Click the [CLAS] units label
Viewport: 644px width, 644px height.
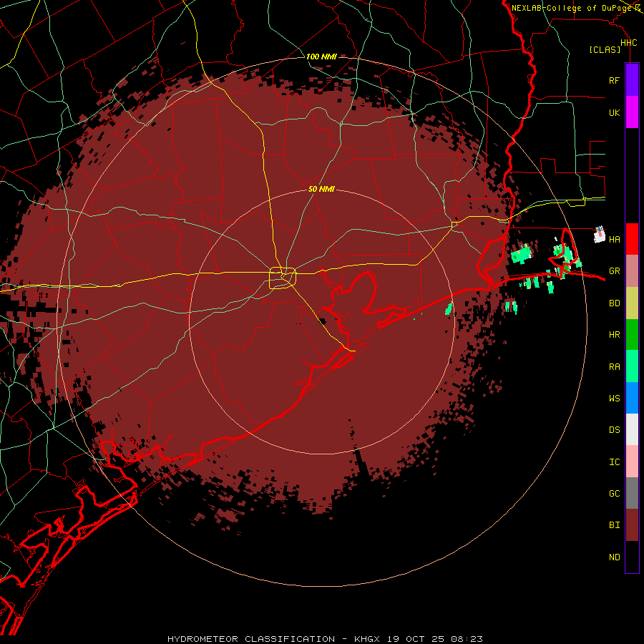pyautogui.click(x=605, y=49)
